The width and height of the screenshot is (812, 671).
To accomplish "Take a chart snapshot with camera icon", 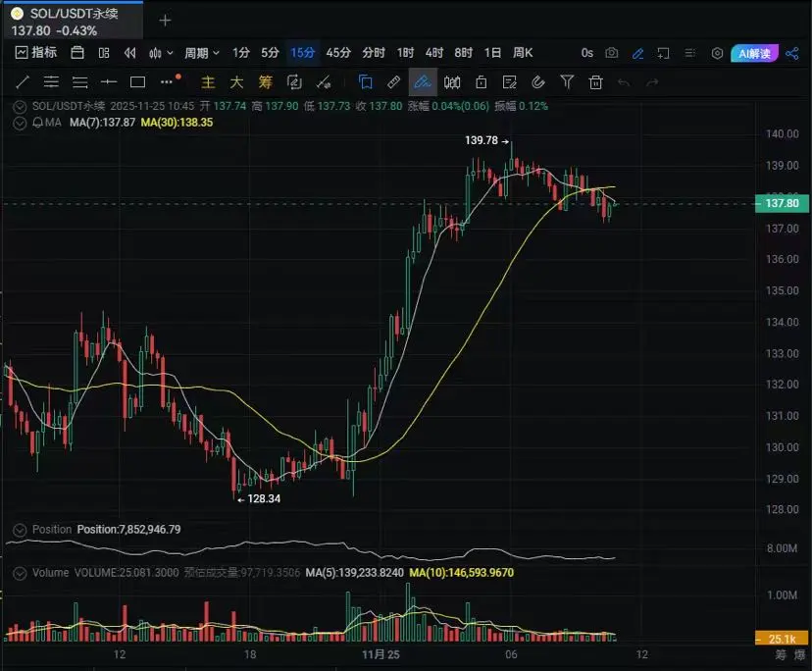I will [612, 53].
